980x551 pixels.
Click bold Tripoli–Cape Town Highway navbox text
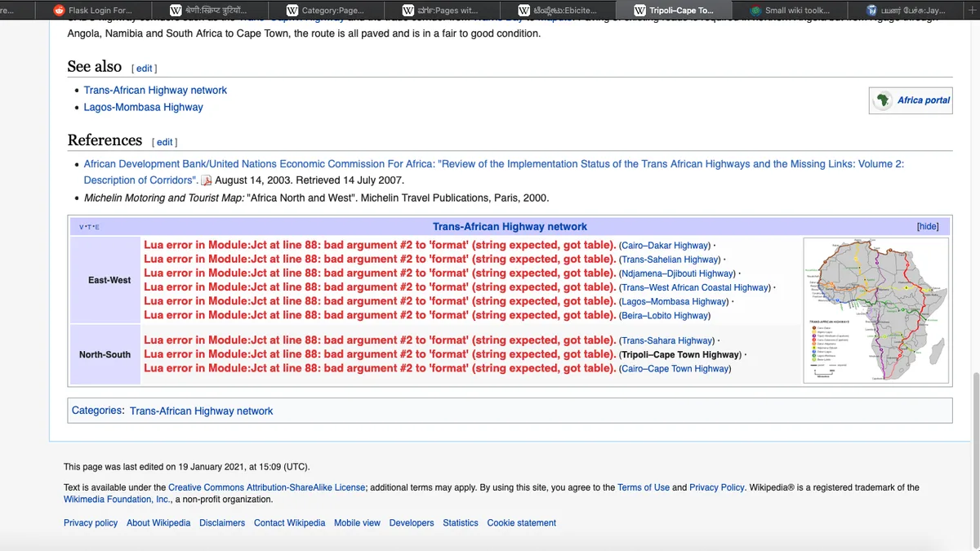pyautogui.click(x=679, y=354)
